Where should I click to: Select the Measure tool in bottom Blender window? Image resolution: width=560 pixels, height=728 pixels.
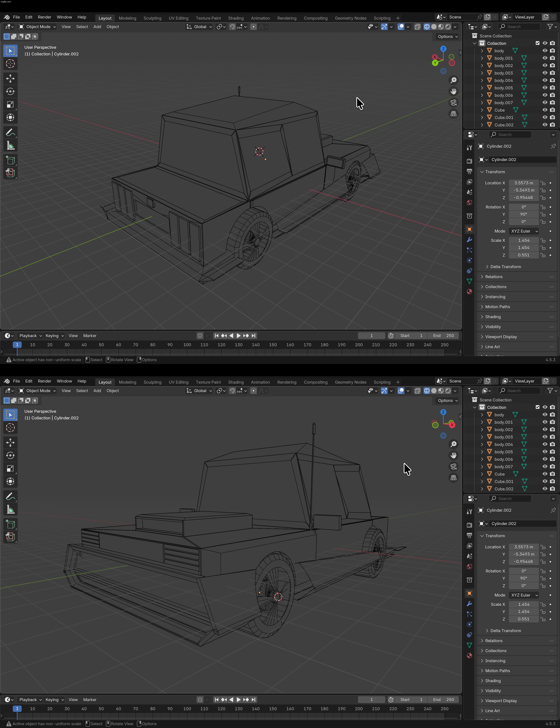[x=10, y=509]
